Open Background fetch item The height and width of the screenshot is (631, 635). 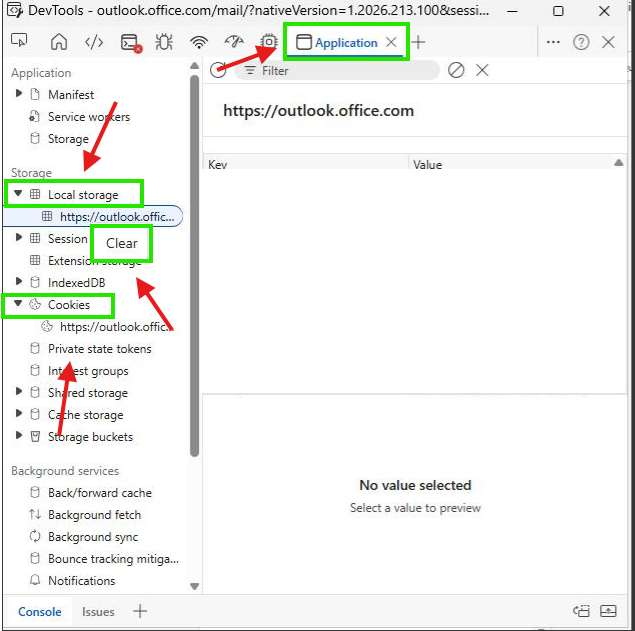pyautogui.click(x=94, y=515)
